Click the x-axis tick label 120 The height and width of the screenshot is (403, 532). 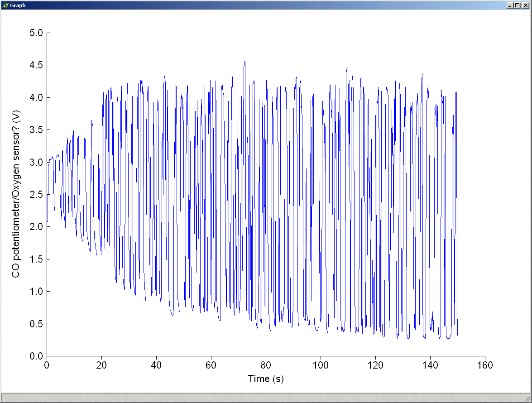pos(375,365)
